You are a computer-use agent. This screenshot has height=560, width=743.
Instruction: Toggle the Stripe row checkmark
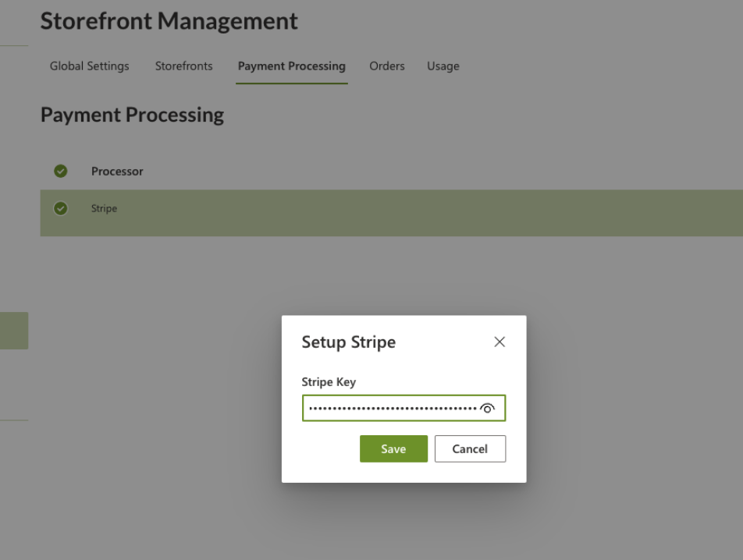tap(61, 208)
